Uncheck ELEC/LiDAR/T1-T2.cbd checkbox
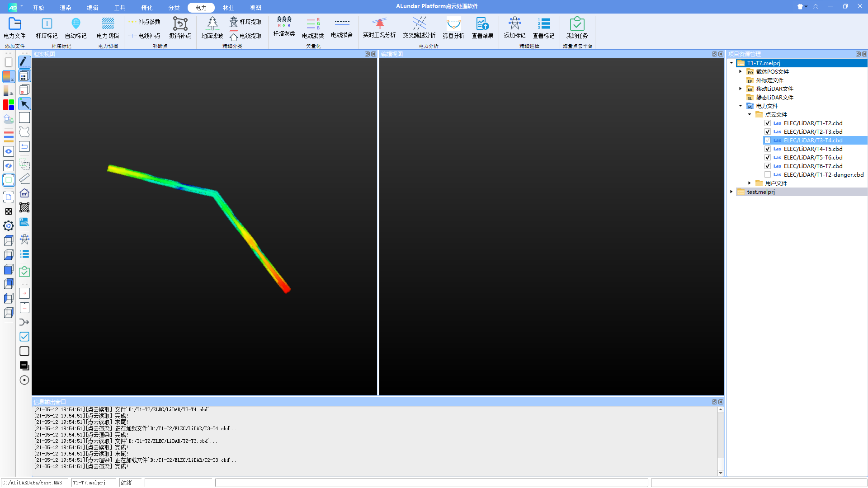The image size is (868, 488). coord(768,123)
